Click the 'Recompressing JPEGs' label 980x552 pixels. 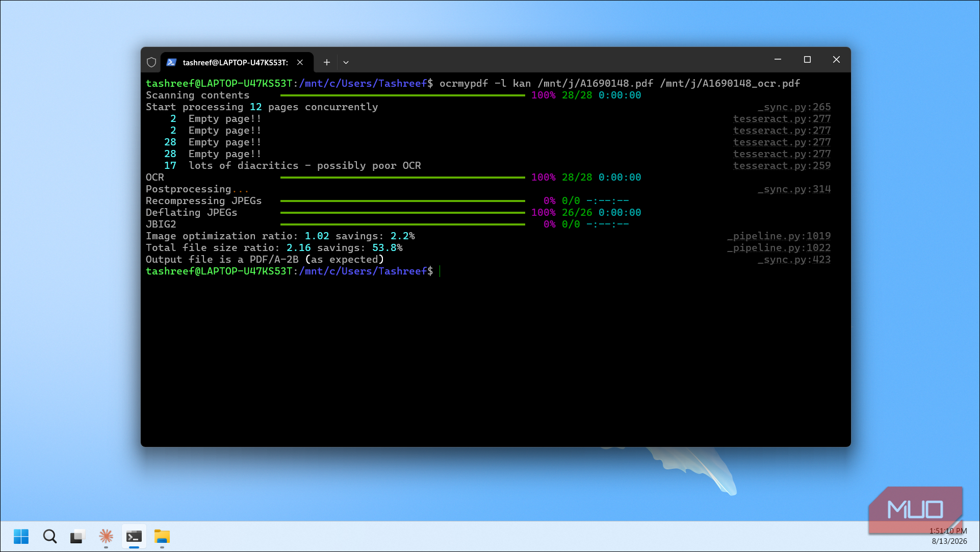point(204,201)
